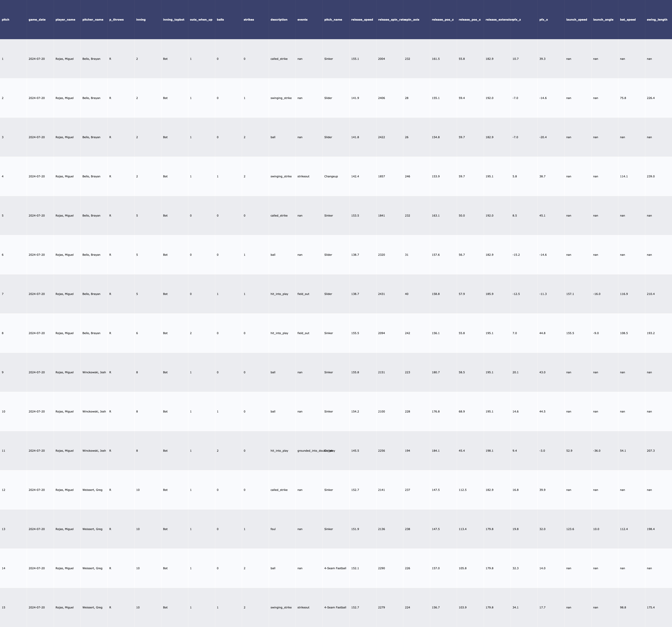The width and height of the screenshot is (672, 627).
Task: Click launch speed value 157.1
Action: (570, 294)
